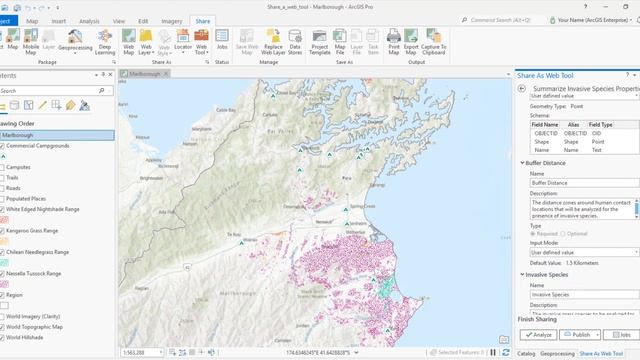Screen dimensions: 640x360
Task: Open the Web Tool dropdown arrow
Action: (x=207, y=53)
